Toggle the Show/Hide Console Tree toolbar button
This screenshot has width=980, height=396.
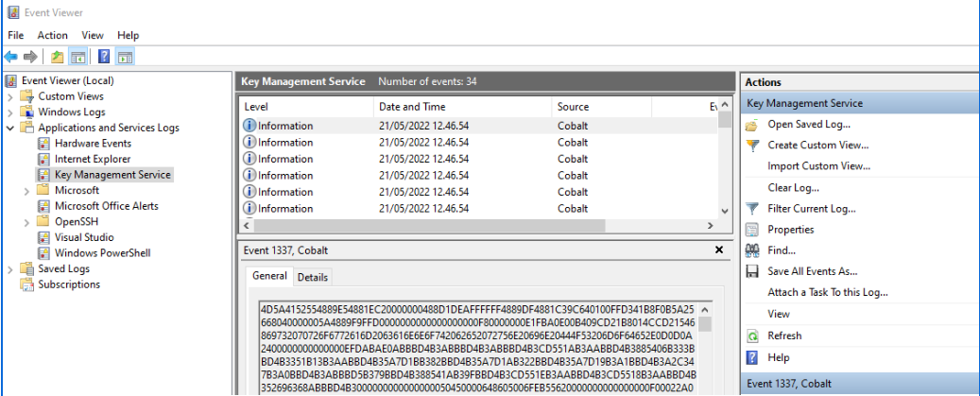[77, 56]
